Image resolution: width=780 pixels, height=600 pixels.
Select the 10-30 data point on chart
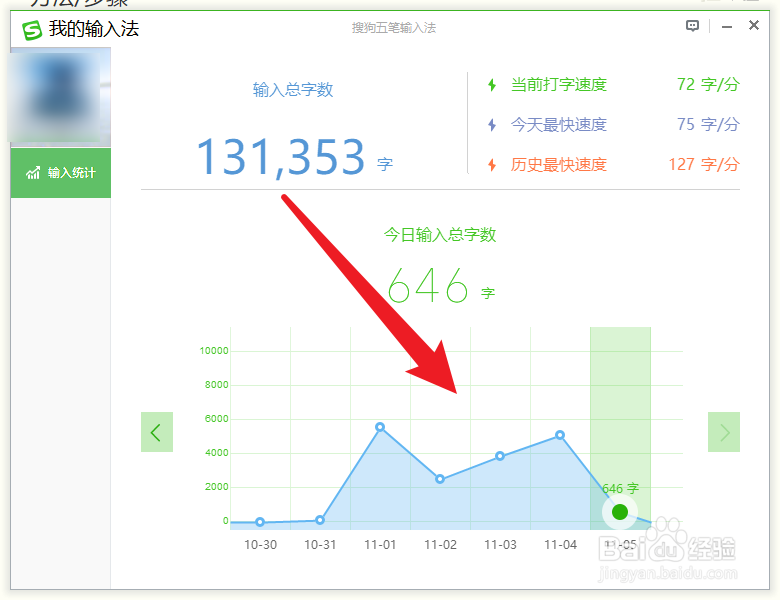pyautogui.click(x=260, y=522)
